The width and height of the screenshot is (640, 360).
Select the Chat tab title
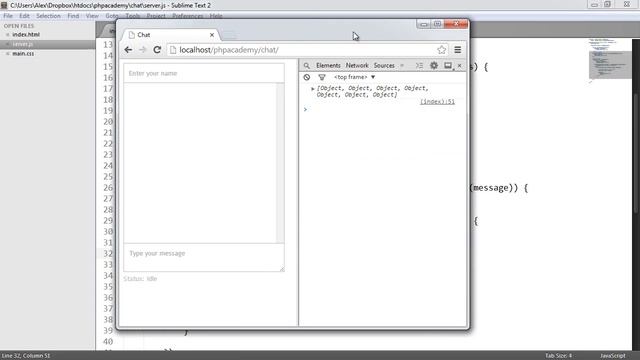coord(144,35)
